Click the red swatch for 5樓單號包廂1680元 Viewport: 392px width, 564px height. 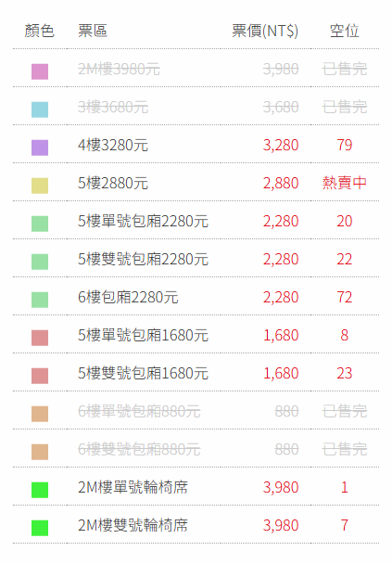point(40,338)
